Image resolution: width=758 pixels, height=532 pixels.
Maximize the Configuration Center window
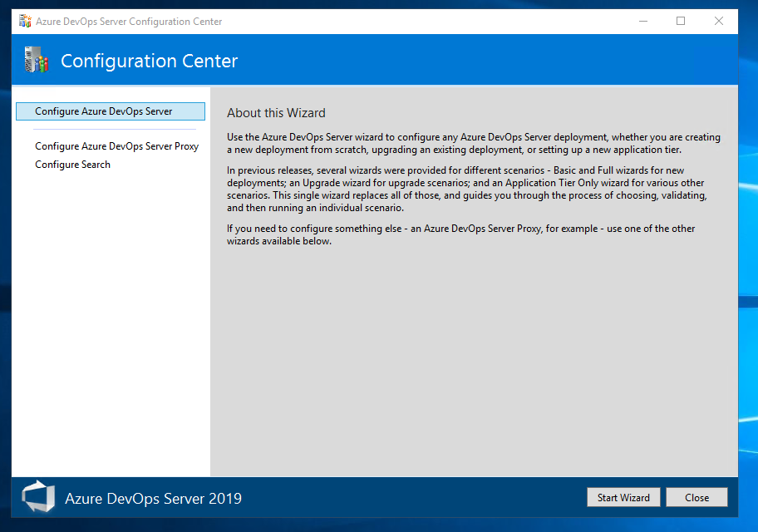point(681,22)
